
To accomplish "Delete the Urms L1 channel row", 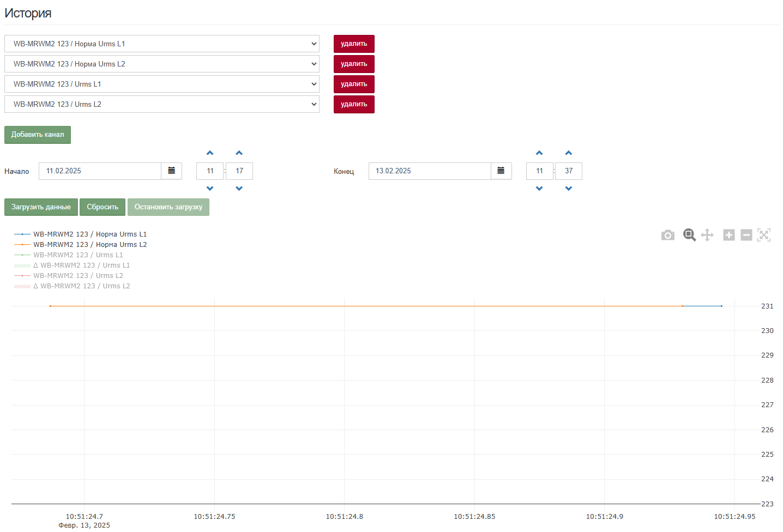I will (354, 84).
